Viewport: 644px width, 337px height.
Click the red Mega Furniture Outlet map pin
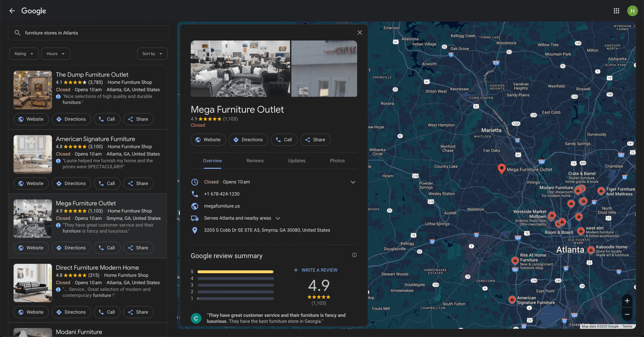point(502,168)
